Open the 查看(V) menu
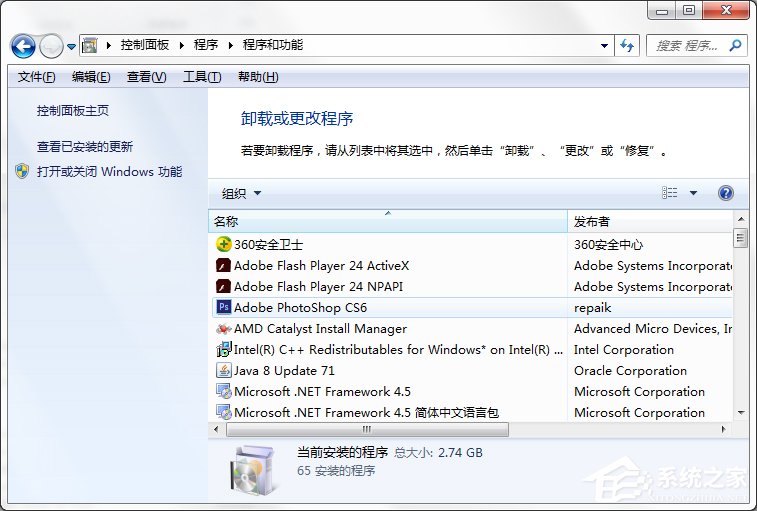The width and height of the screenshot is (757, 511). click(x=146, y=77)
